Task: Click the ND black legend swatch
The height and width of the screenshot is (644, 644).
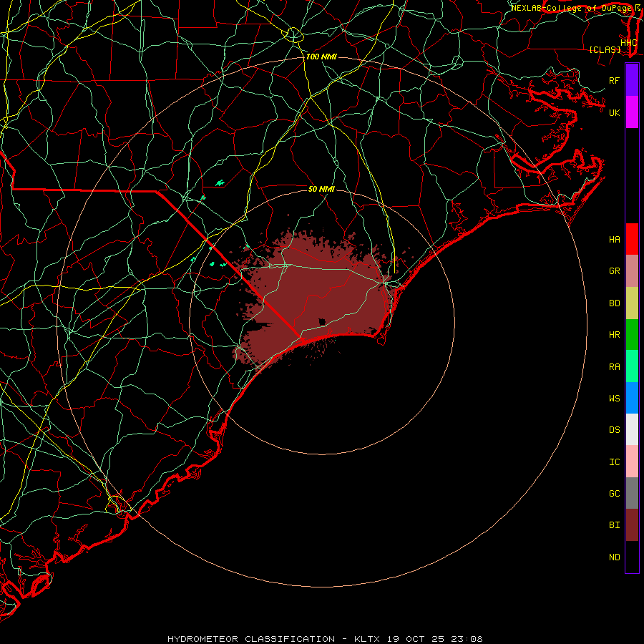Action: click(632, 557)
